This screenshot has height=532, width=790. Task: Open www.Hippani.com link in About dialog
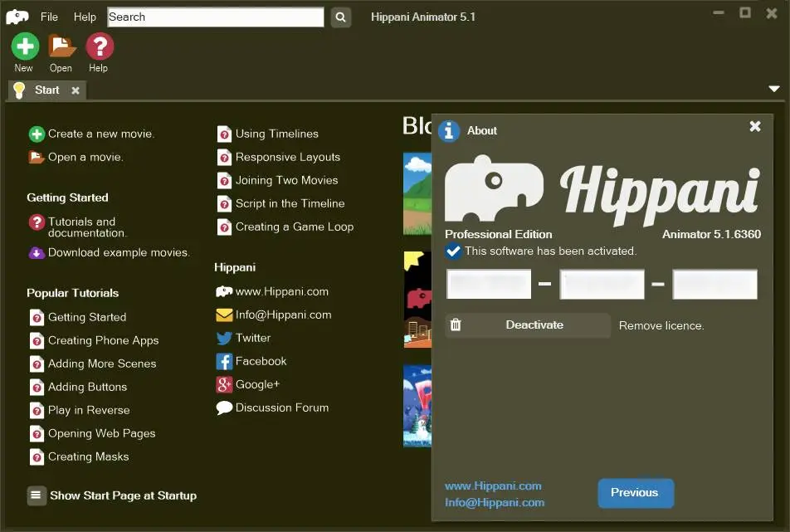(493, 486)
